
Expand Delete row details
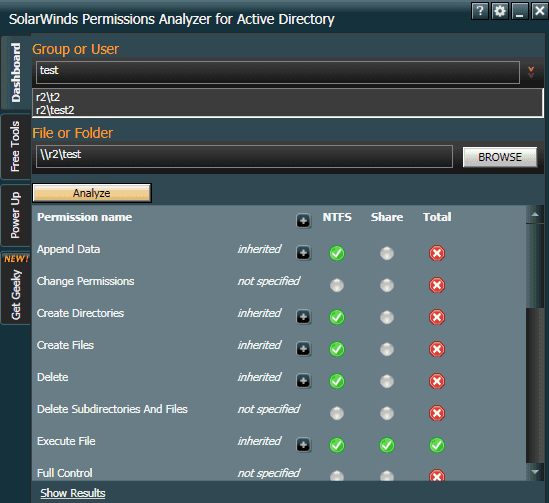pyautogui.click(x=303, y=381)
